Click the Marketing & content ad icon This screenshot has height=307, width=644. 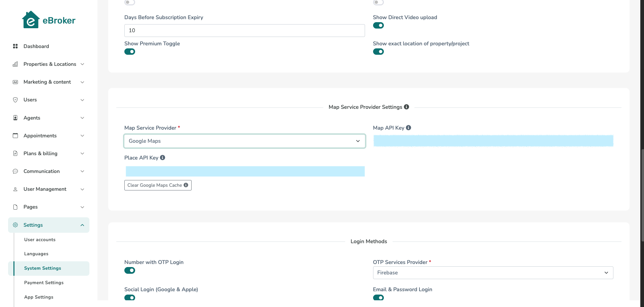point(15,82)
